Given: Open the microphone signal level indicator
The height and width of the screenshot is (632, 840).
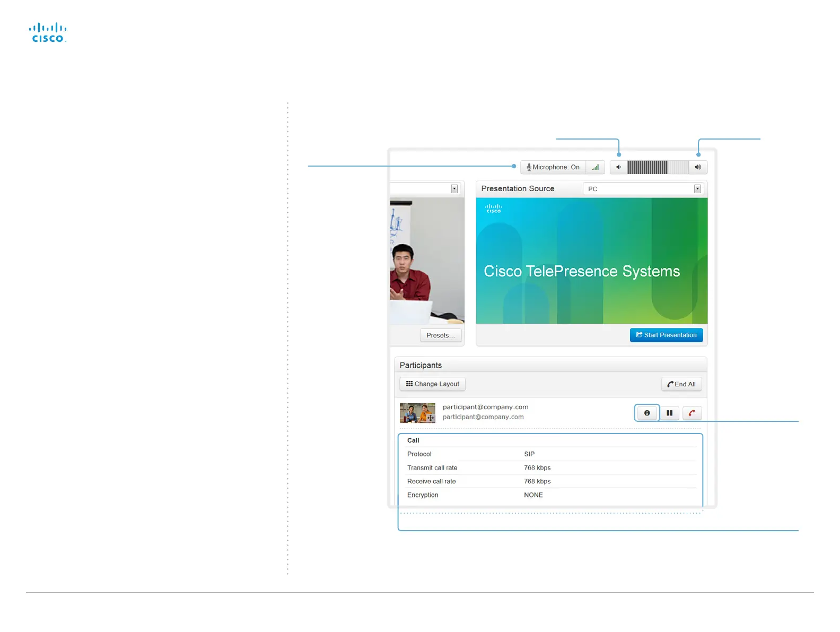Looking at the screenshot, I should click(596, 167).
